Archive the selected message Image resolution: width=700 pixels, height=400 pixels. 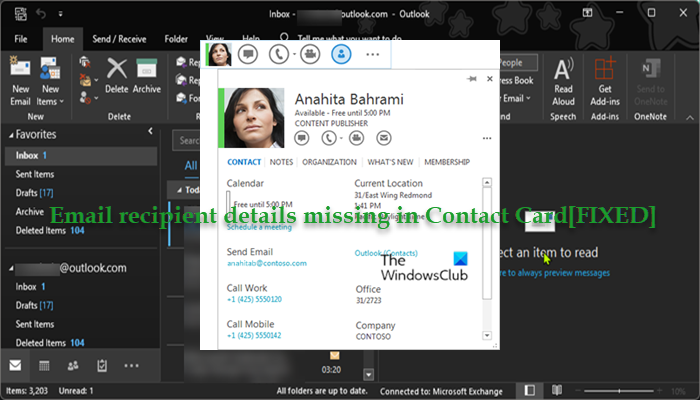tap(146, 76)
